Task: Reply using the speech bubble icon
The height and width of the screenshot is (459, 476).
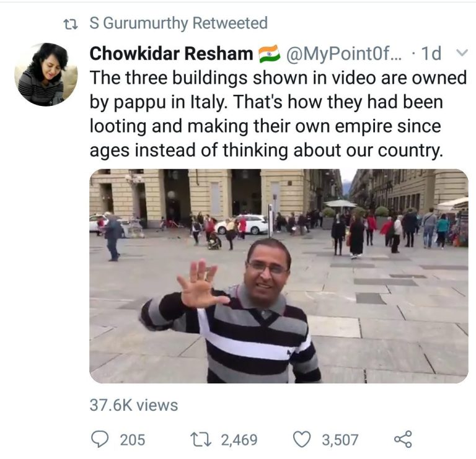Action: 100,439
